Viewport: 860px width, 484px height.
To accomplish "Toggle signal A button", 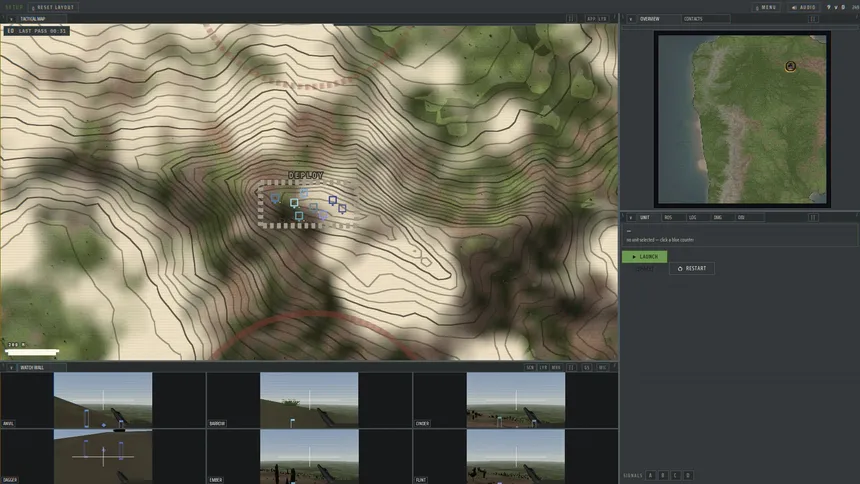I will [650, 475].
